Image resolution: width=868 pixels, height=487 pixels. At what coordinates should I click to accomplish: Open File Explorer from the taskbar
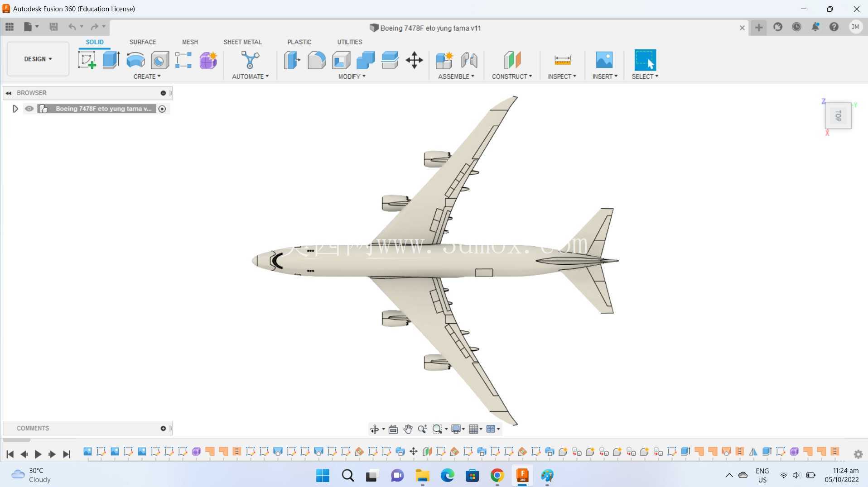[422, 475]
